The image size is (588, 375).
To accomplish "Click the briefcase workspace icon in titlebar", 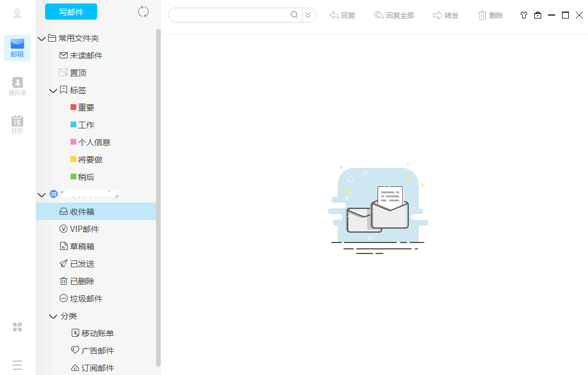I will (538, 15).
